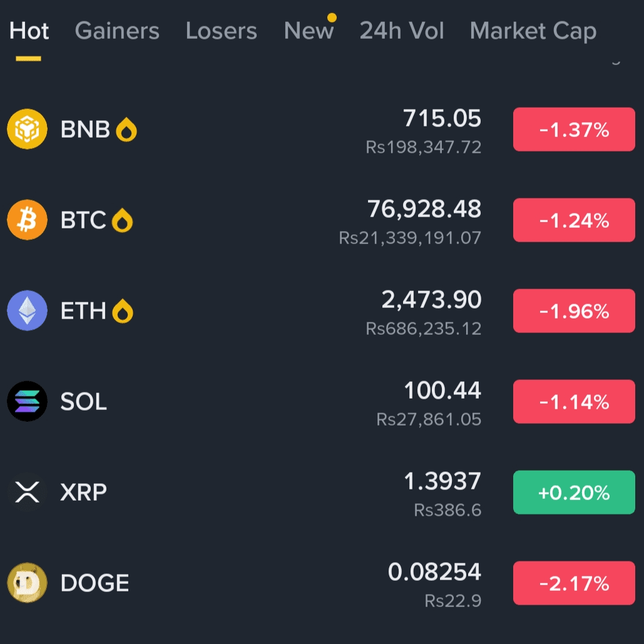The image size is (644, 644).
Task: Open SOL price 100.44
Action: 442,390
